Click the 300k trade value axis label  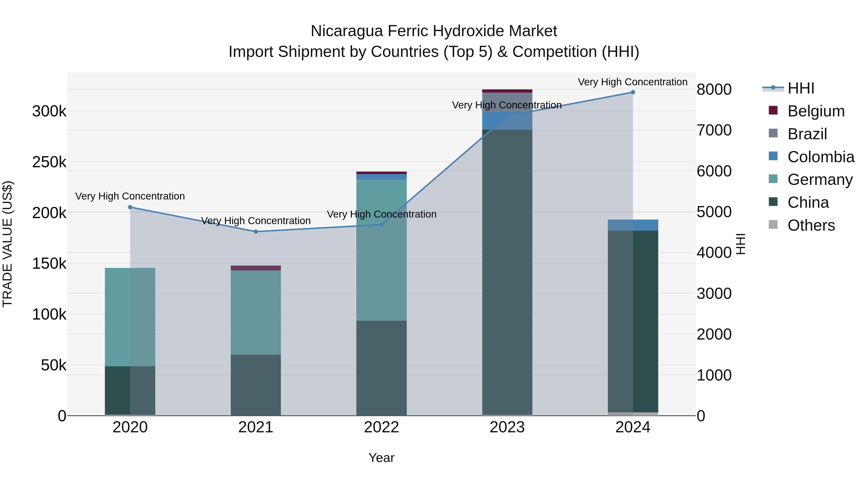click(49, 111)
